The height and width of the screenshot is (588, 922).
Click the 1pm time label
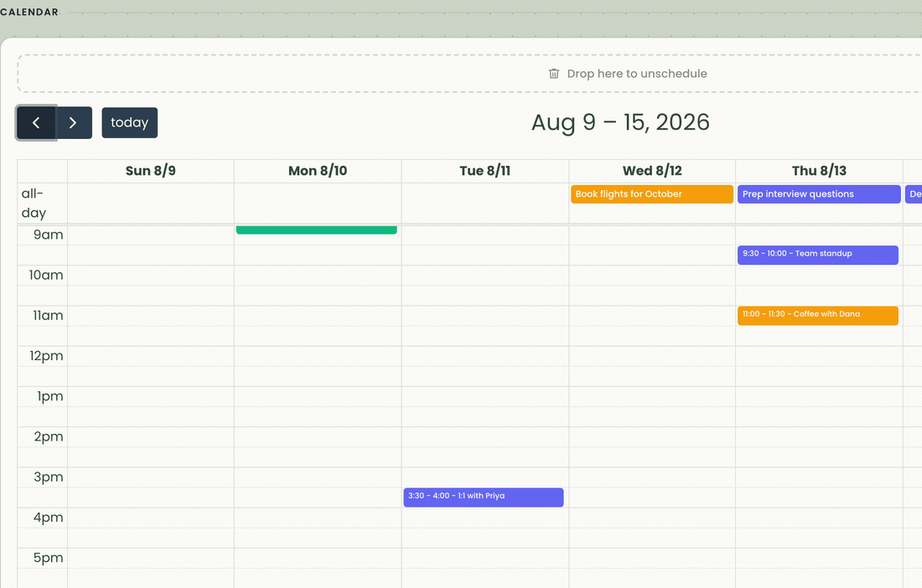pyautogui.click(x=50, y=396)
